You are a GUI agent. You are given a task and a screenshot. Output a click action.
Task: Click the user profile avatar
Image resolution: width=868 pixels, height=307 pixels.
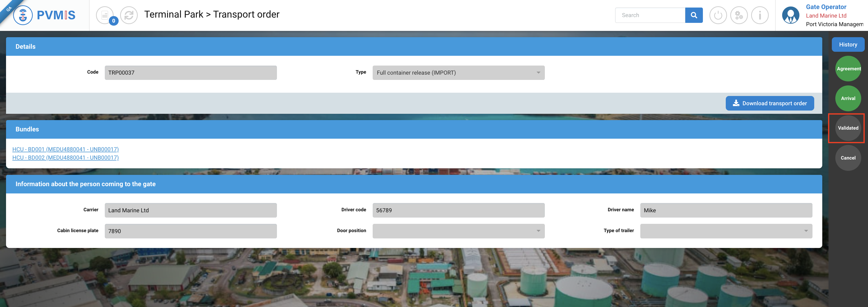(791, 15)
